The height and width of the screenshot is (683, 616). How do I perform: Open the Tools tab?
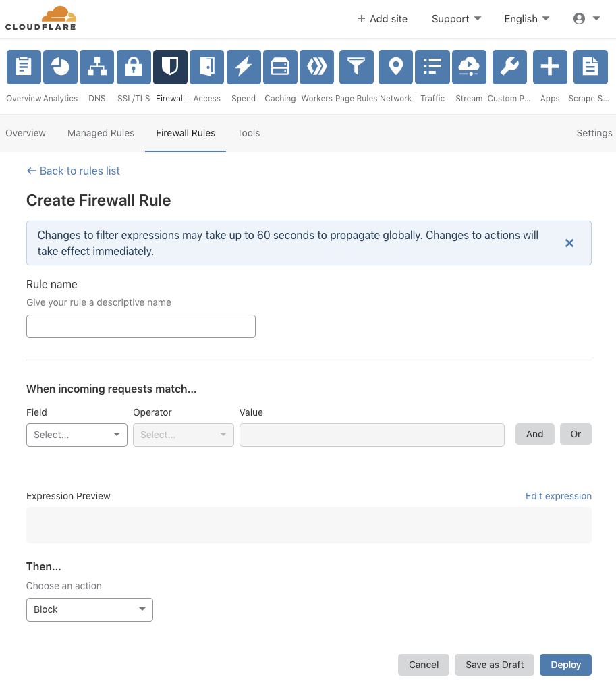point(248,133)
